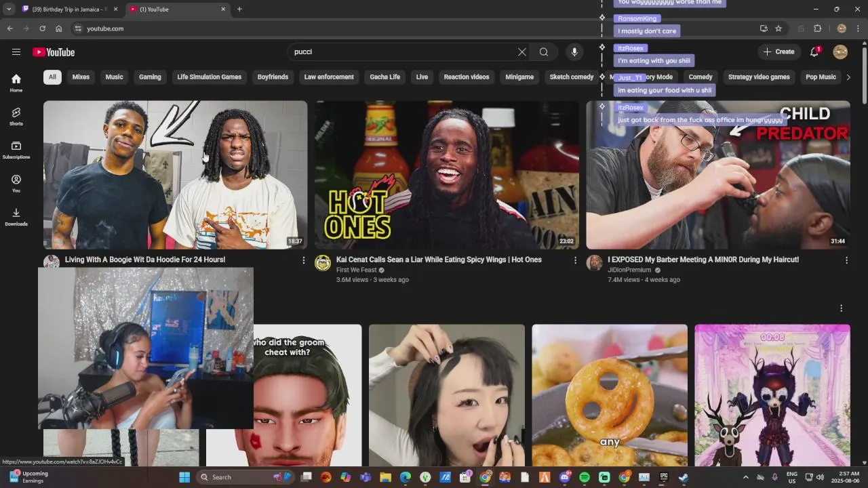The image size is (868, 488).
Task: Select the Sketch comedy chip
Action: pos(572,77)
